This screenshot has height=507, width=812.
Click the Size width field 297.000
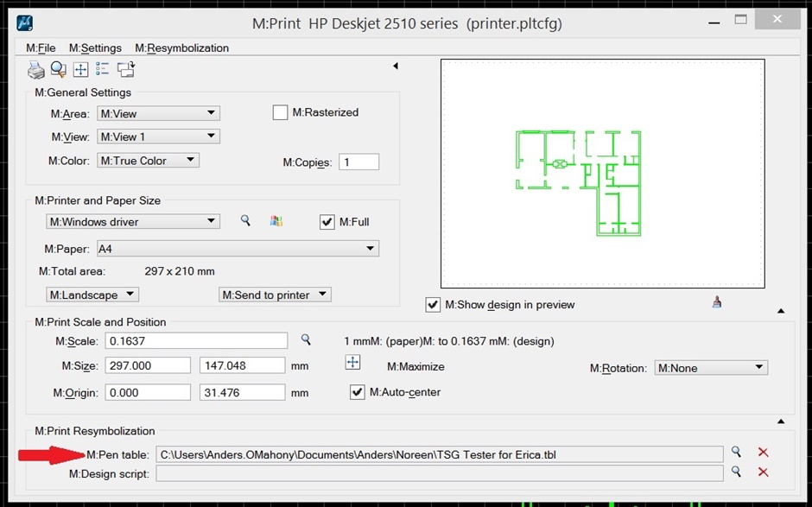148,365
